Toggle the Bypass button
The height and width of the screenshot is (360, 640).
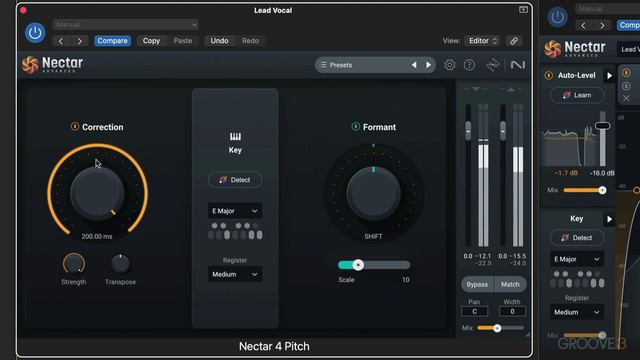[x=477, y=284]
